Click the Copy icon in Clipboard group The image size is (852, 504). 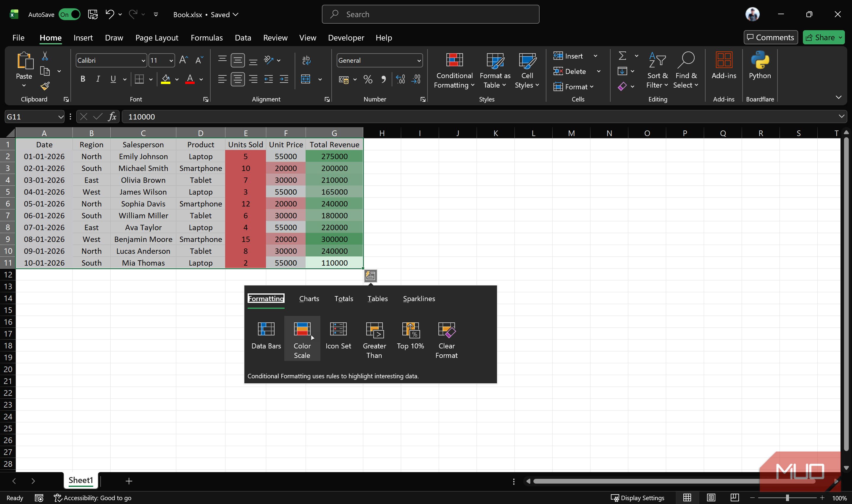[x=44, y=71]
